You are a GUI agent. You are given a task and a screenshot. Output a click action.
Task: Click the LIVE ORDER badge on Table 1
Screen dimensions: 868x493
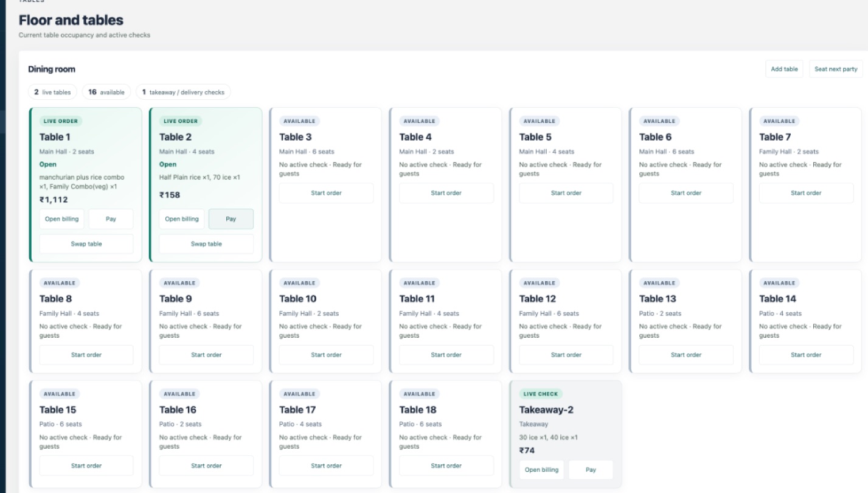61,121
